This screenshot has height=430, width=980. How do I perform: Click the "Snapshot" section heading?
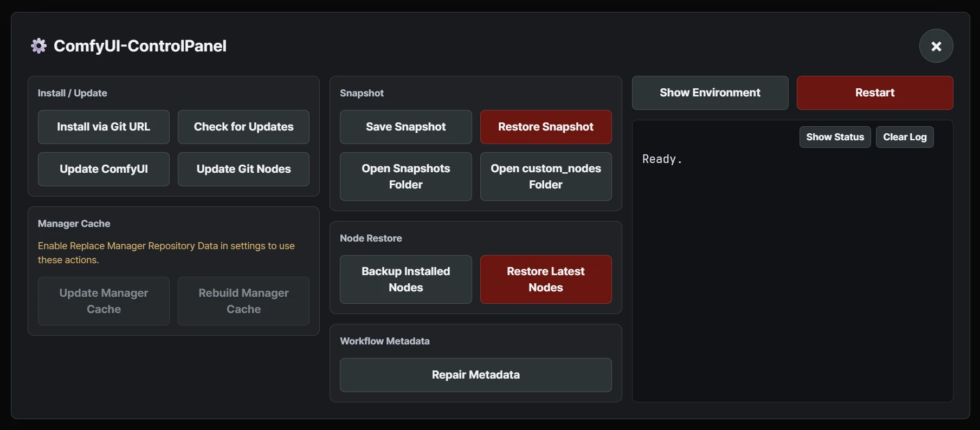362,93
